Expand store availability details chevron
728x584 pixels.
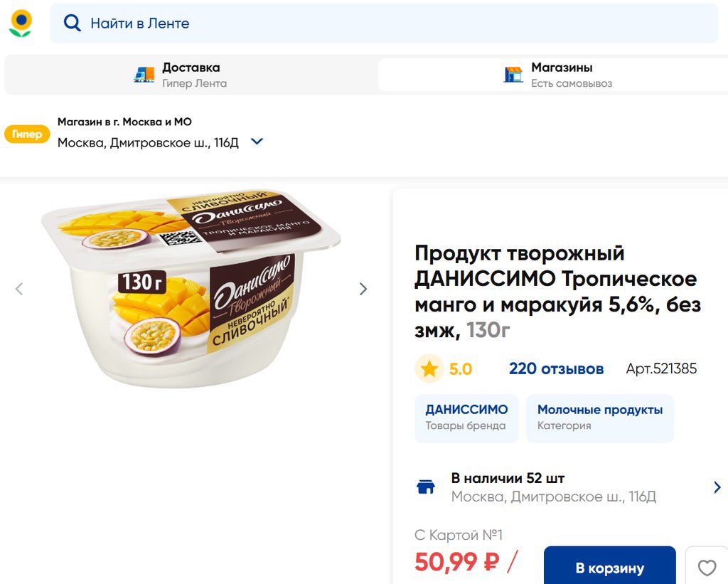click(717, 487)
